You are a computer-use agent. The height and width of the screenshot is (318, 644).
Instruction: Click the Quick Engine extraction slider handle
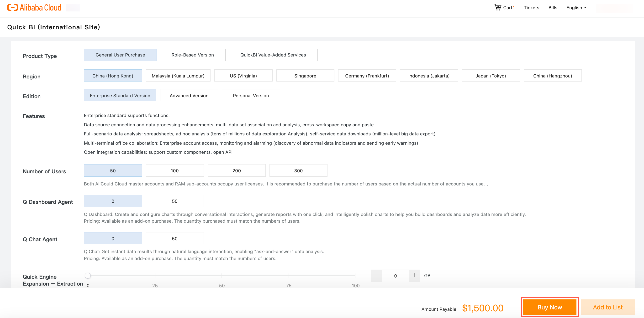point(88,276)
